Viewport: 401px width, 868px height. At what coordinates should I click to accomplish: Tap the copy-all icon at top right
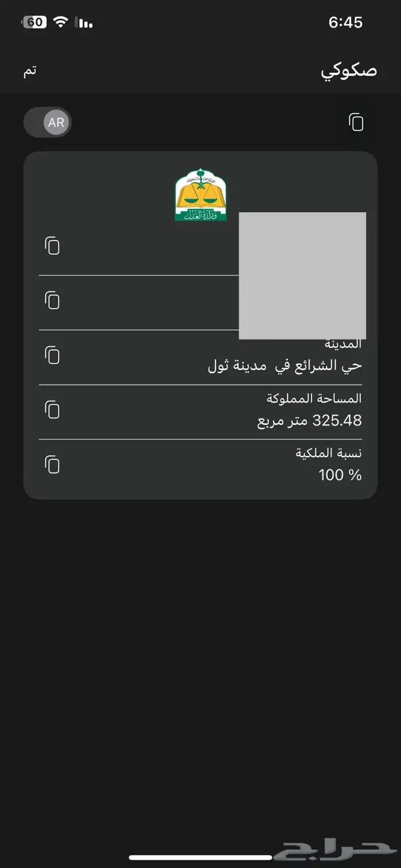356,122
